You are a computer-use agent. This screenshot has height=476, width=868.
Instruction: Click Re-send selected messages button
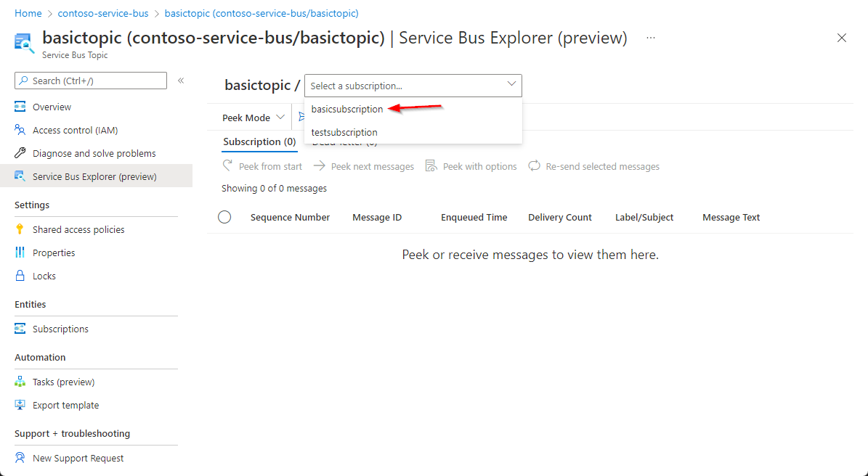(594, 166)
